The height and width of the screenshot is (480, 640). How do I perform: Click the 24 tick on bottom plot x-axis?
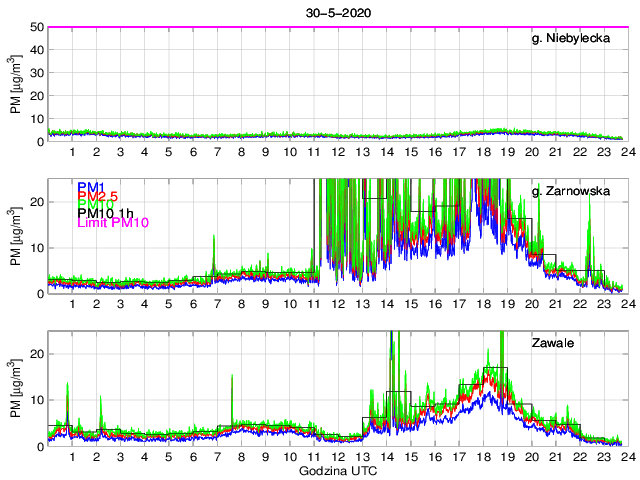[626, 457]
